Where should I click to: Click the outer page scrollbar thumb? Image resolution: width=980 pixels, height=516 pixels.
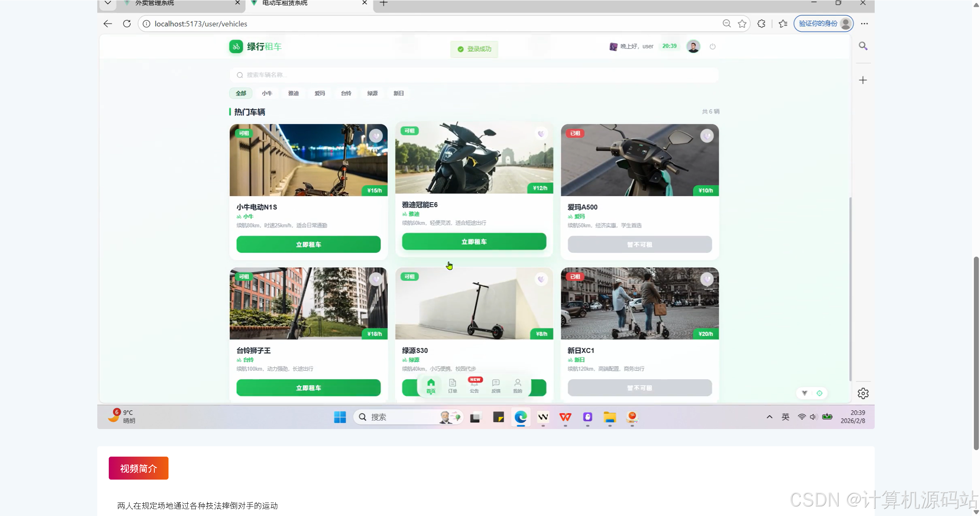[x=976, y=353]
